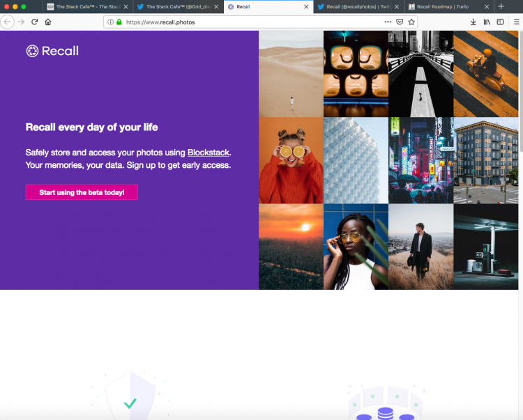Close Recall (@recallphotos) Twitter tab
Screen dimensions: 523x420
(x=397, y=7)
